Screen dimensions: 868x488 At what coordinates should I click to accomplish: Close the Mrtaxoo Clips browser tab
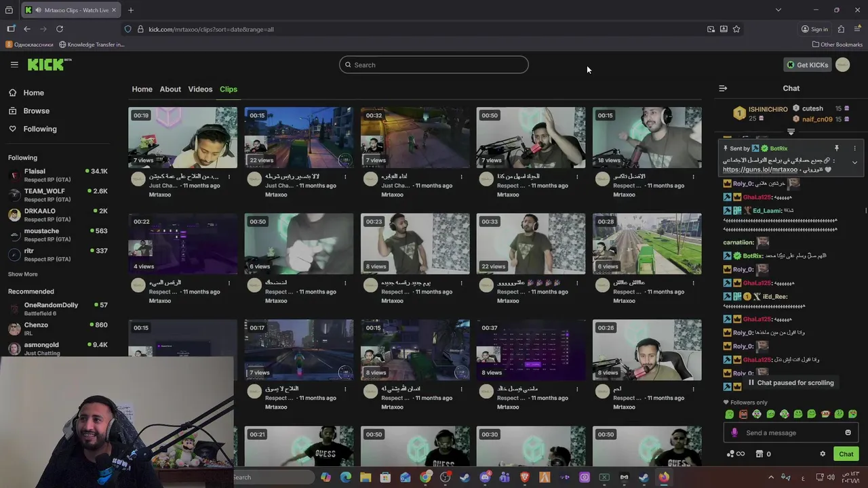coord(114,10)
